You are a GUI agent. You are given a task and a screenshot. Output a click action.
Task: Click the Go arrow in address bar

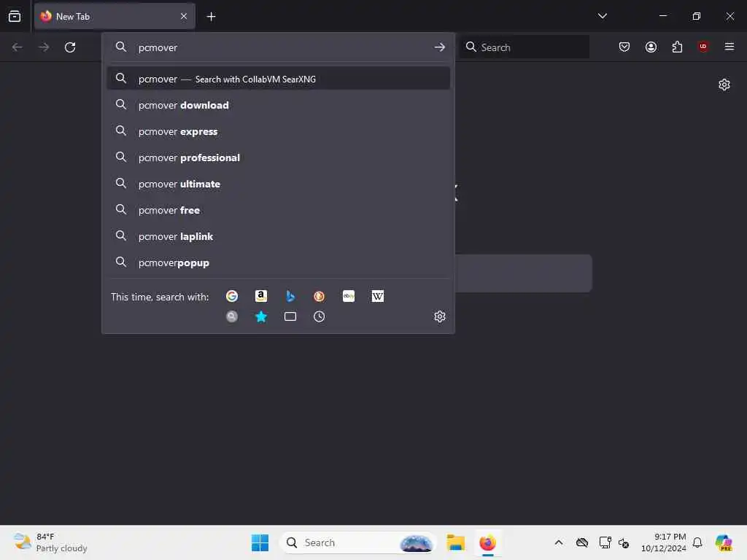pos(440,47)
